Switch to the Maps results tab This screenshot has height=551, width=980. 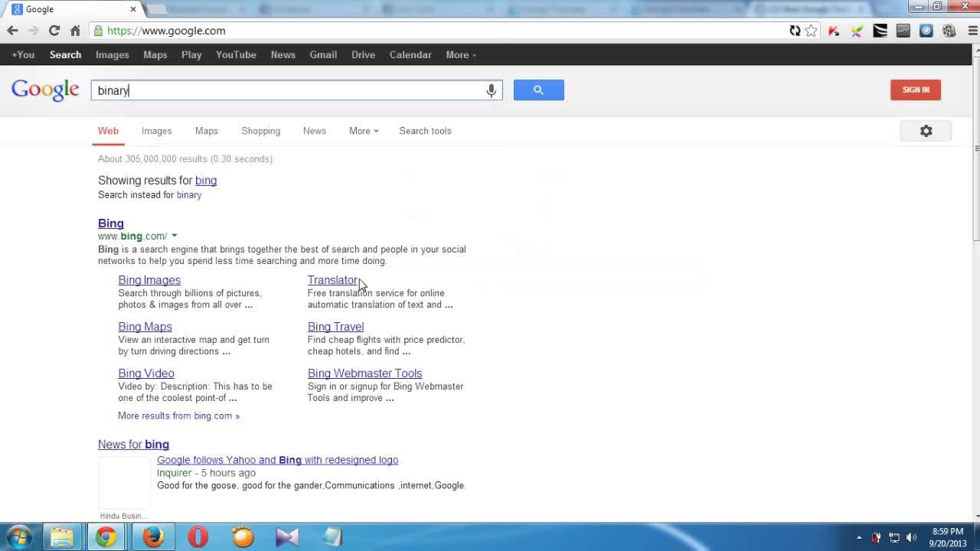(x=206, y=131)
